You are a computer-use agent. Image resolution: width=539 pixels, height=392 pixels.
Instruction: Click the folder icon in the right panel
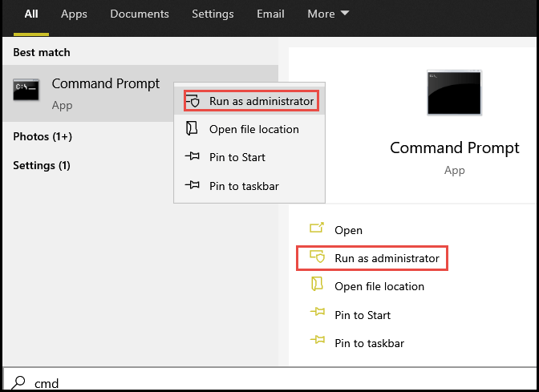coord(317,286)
